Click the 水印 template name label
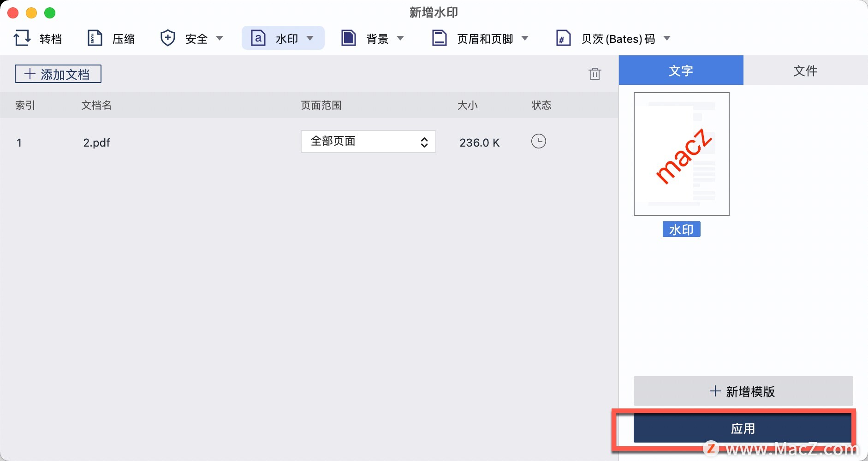 click(x=682, y=229)
